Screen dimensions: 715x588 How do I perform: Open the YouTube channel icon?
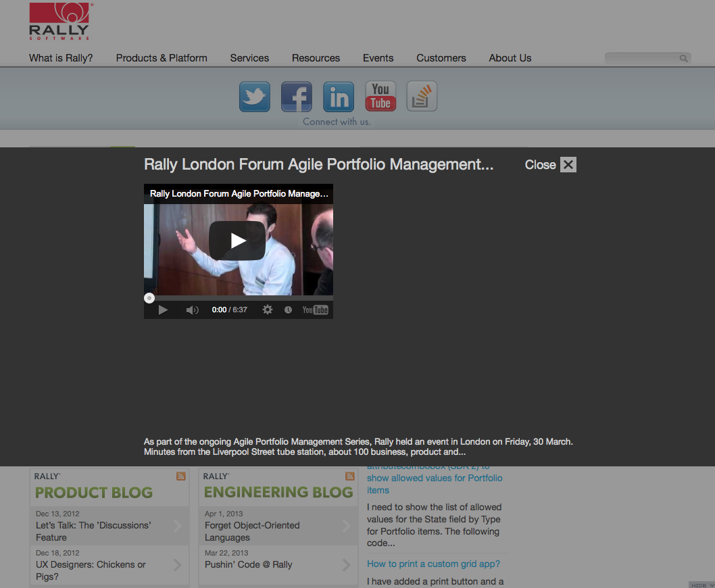(x=380, y=97)
